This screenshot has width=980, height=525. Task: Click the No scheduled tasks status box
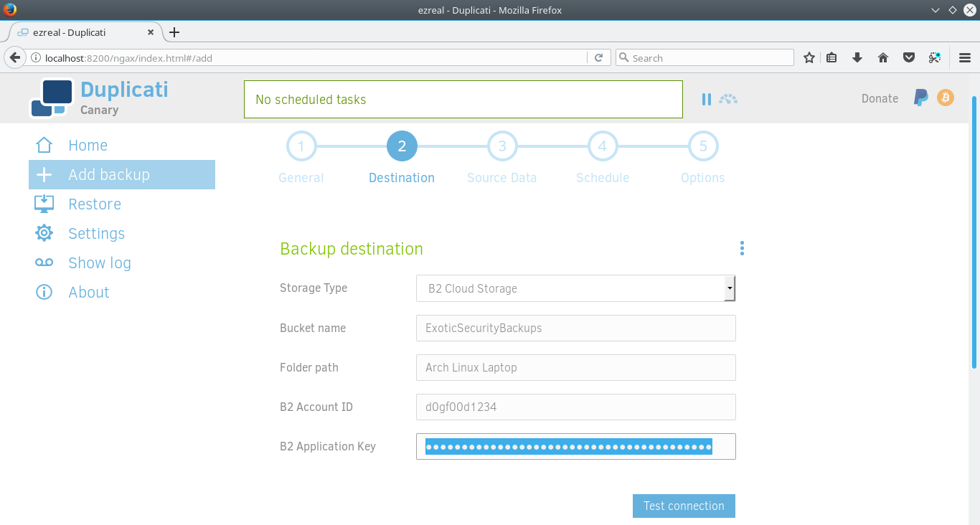tap(463, 99)
